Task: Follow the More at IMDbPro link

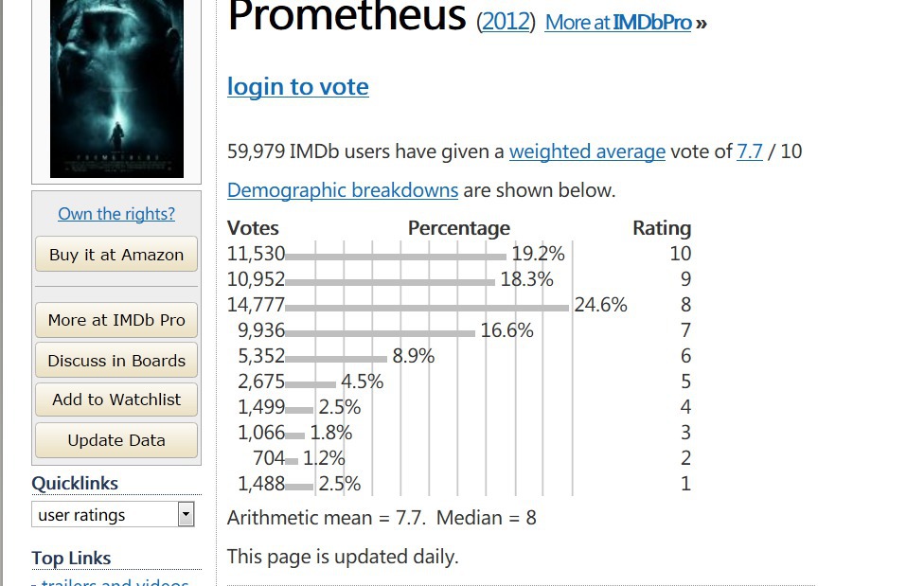Action: 618,22
